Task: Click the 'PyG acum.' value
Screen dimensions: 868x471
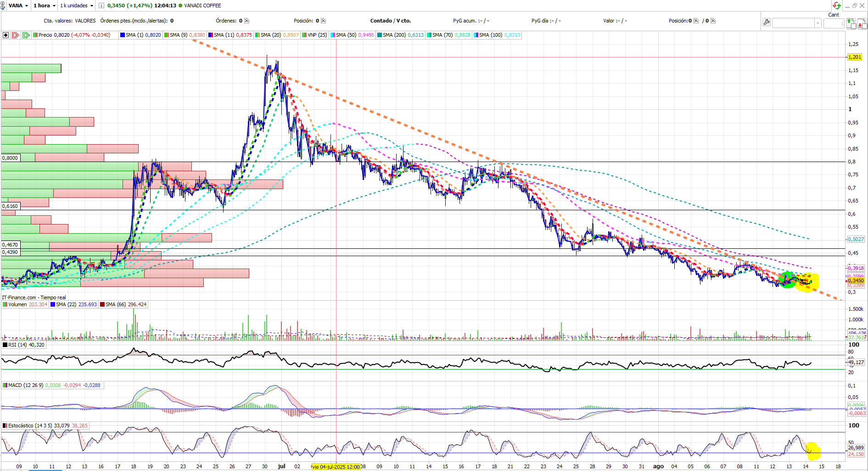Action: tap(471, 21)
